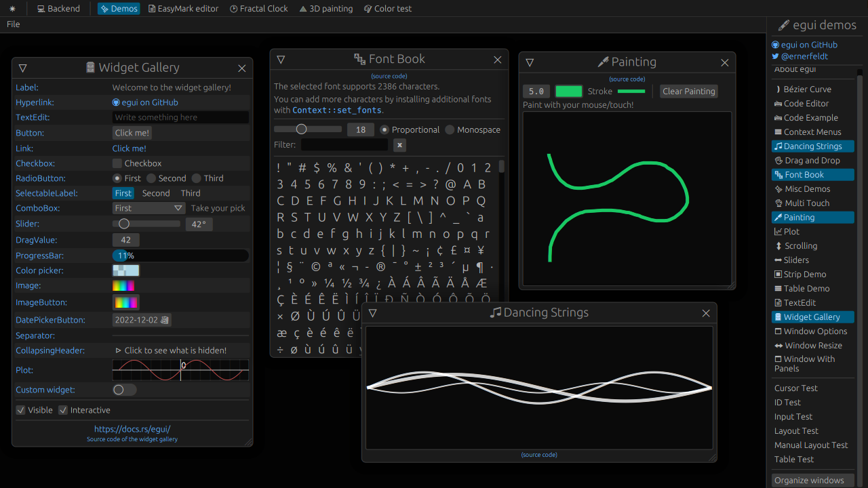Expand 'Click to see what is hidden!' header
The width and height of the screenshot is (868, 488).
tap(170, 350)
